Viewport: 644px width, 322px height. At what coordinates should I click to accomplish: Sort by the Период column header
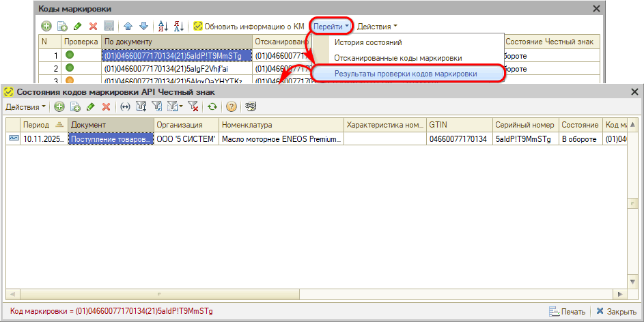click(36, 125)
